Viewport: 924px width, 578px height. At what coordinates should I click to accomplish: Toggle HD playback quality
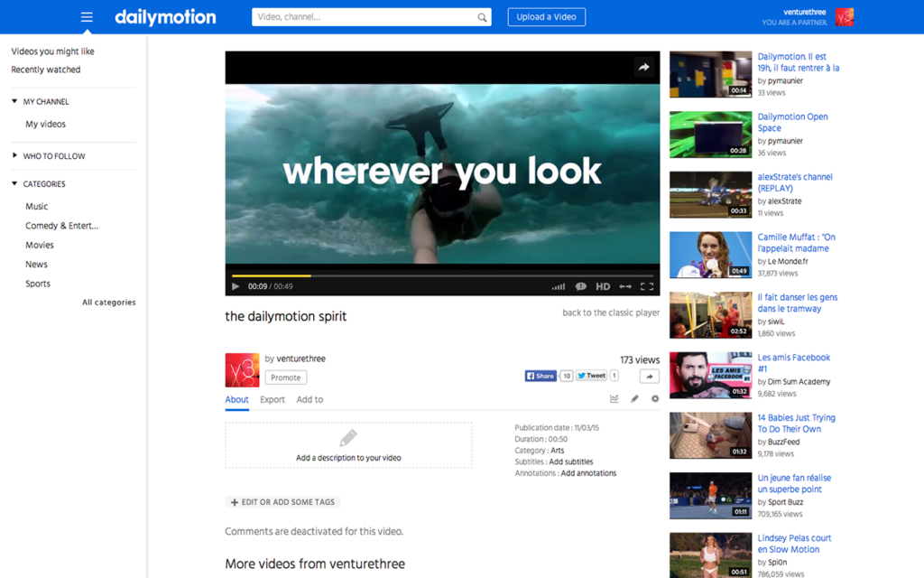602,286
